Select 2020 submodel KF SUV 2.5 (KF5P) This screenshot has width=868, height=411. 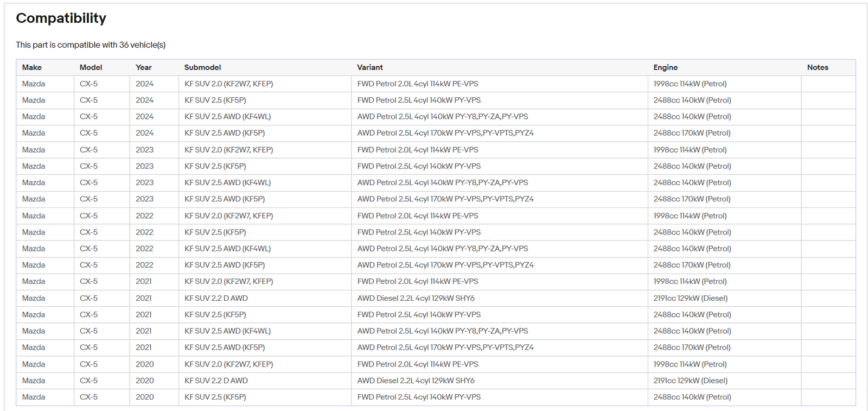(x=215, y=397)
